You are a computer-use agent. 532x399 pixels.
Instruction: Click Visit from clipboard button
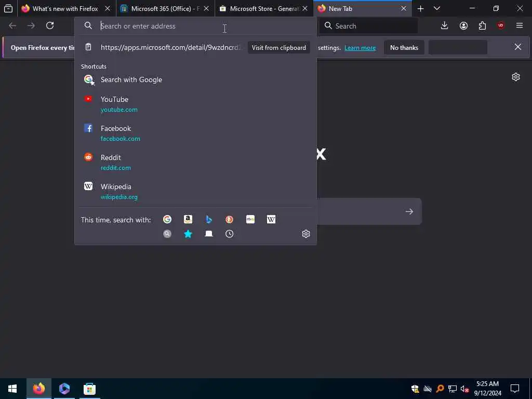click(279, 47)
